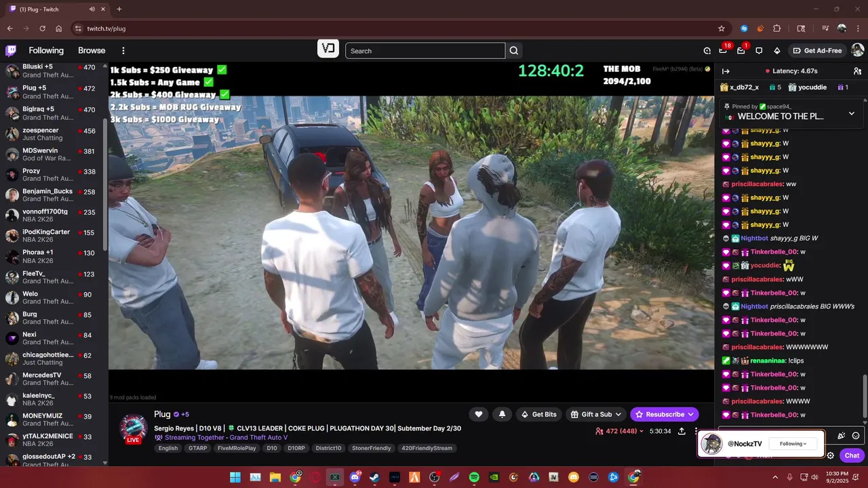Open the GTARP tag
This screenshot has height=488, width=868.
[x=197, y=448]
